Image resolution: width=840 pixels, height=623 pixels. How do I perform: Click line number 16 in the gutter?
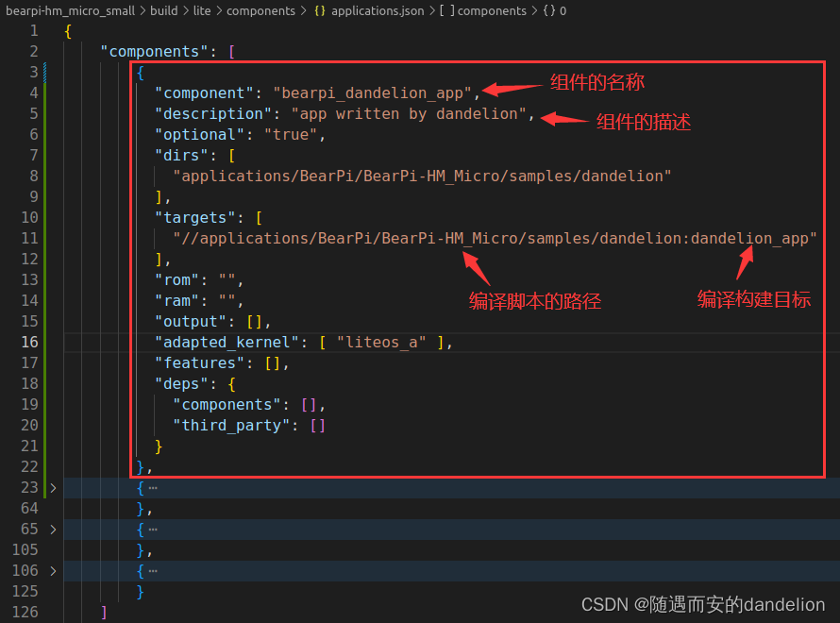29,343
